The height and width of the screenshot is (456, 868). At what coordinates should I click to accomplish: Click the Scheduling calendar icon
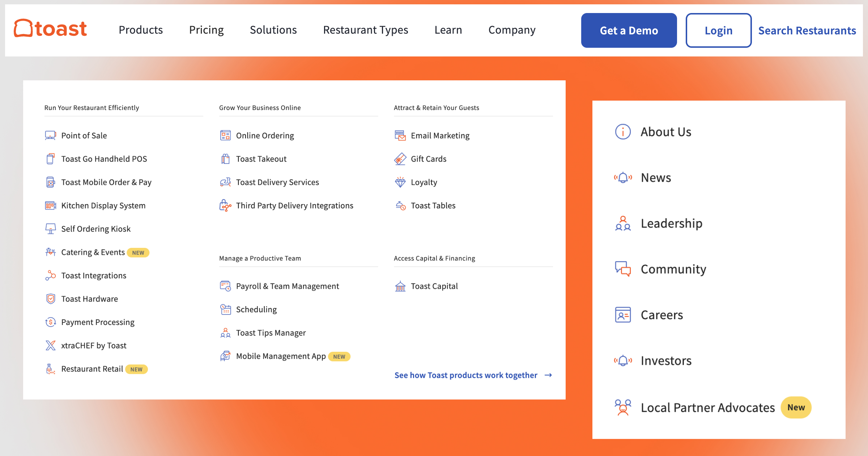pyautogui.click(x=225, y=310)
